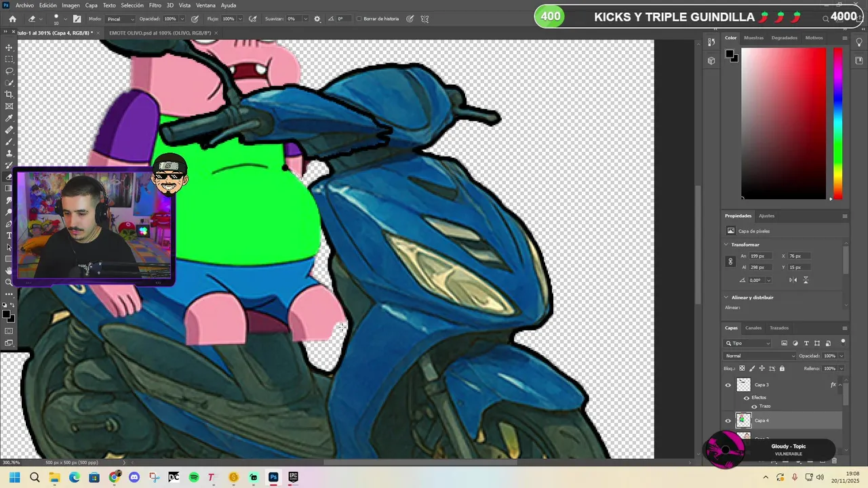The height and width of the screenshot is (488, 868).
Task: Toggle the Trazo effect visibility eye
Action: pos(754,406)
